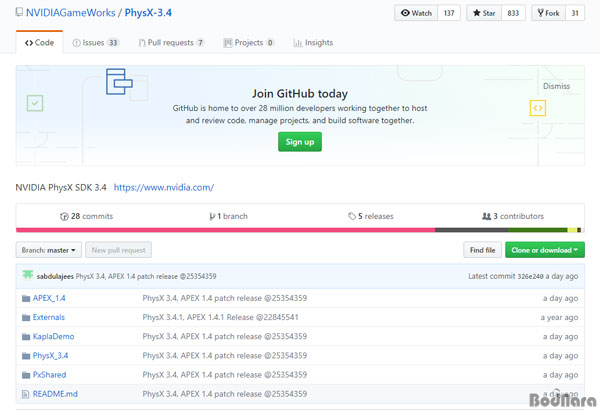View the 3 contributors page
600x410 pixels.
[513, 216]
